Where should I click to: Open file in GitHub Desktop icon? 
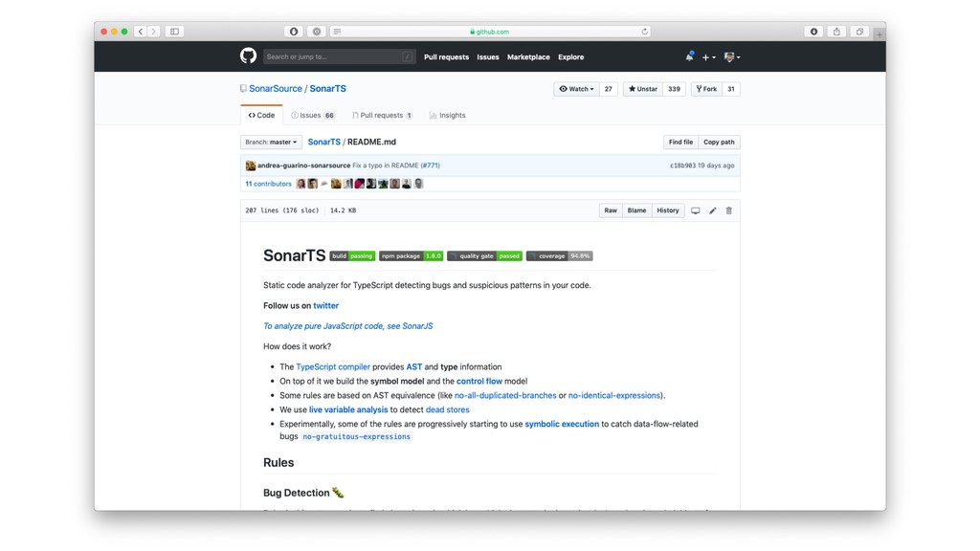[x=695, y=210]
